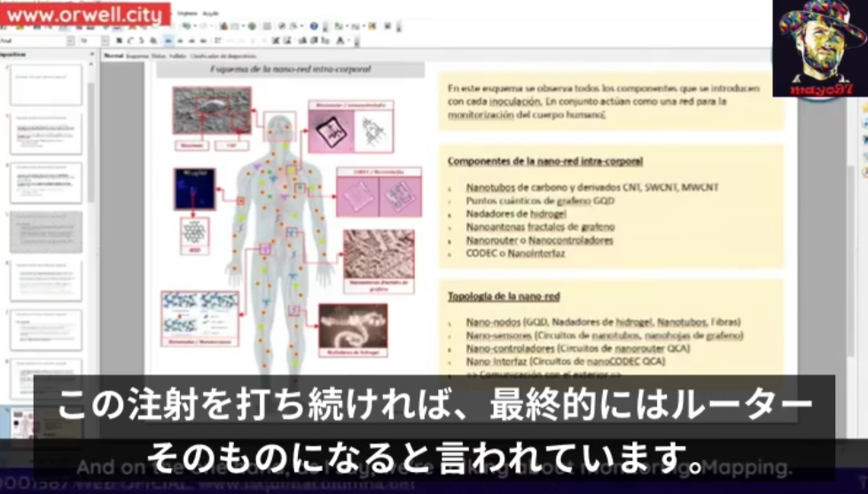Click the blue Help question mark icon
868x494 pixels.
click(314, 26)
